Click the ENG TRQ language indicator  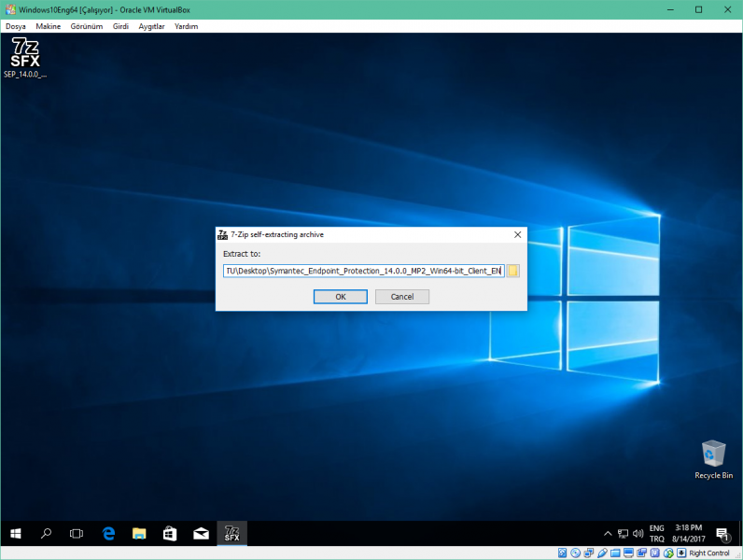[x=657, y=534]
